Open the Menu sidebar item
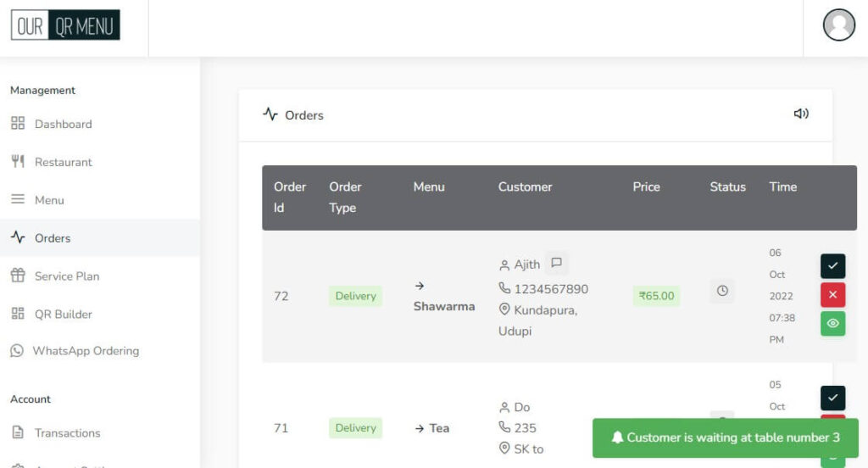 click(x=49, y=200)
